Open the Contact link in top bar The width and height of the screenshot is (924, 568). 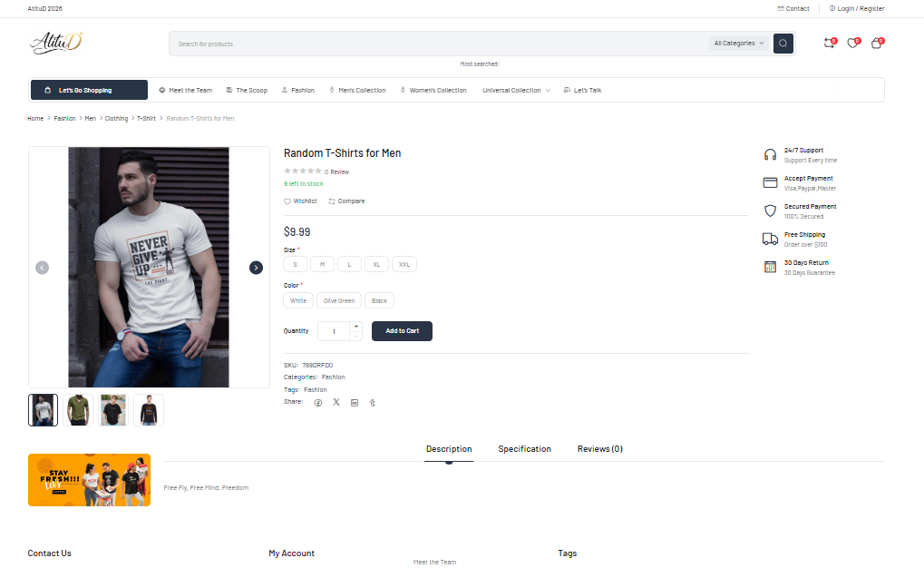pyautogui.click(x=793, y=8)
